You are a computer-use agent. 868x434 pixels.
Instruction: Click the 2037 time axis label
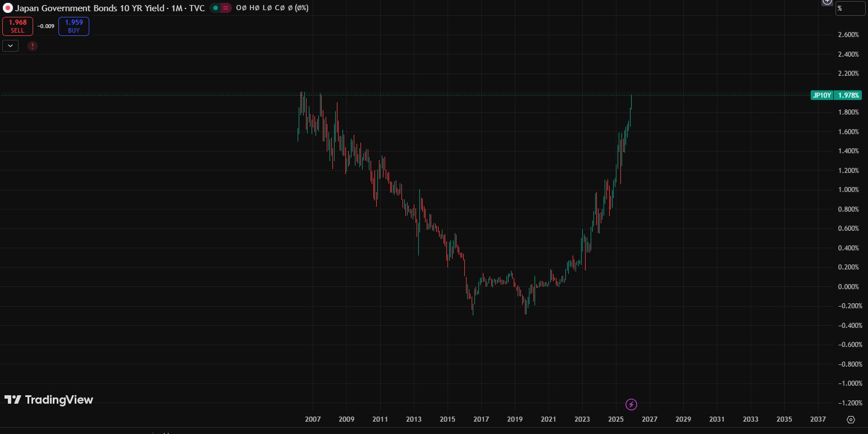(818, 419)
